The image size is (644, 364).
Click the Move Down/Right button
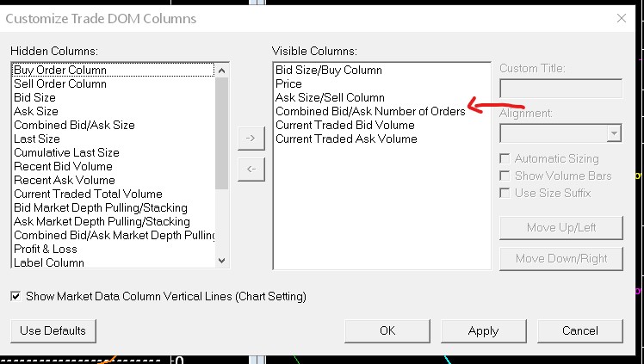click(x=560, y=258)
